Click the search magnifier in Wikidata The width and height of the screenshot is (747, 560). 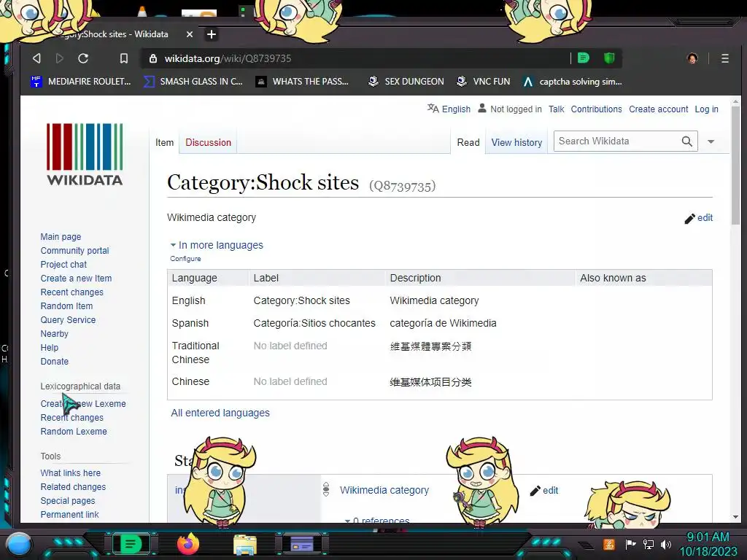[x=686, y=141]
